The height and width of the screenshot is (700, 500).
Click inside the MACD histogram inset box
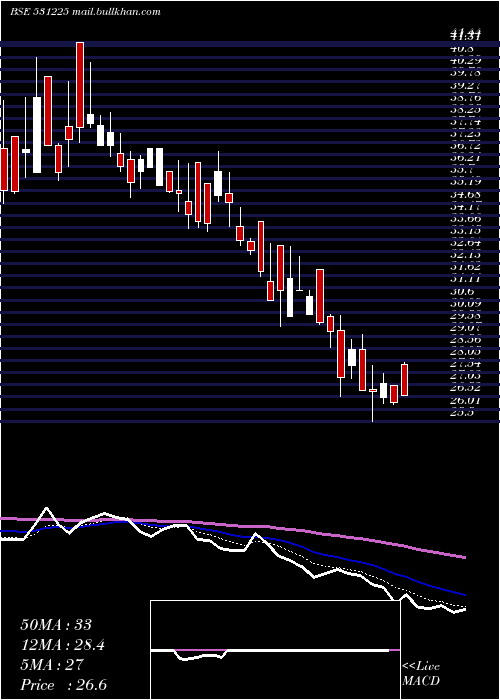click(x=275, y=650)
